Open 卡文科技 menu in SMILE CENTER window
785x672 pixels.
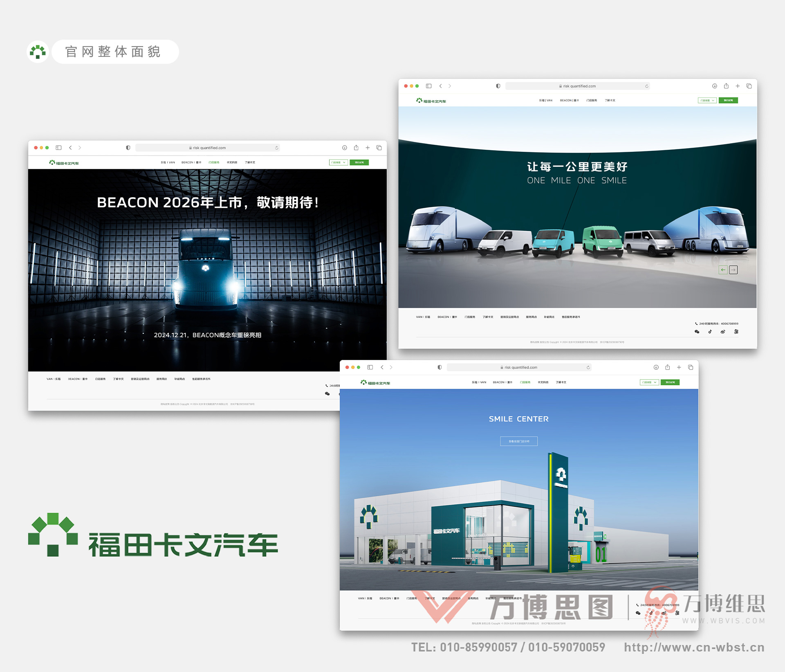pyautogui.click(x=543, y=382)
